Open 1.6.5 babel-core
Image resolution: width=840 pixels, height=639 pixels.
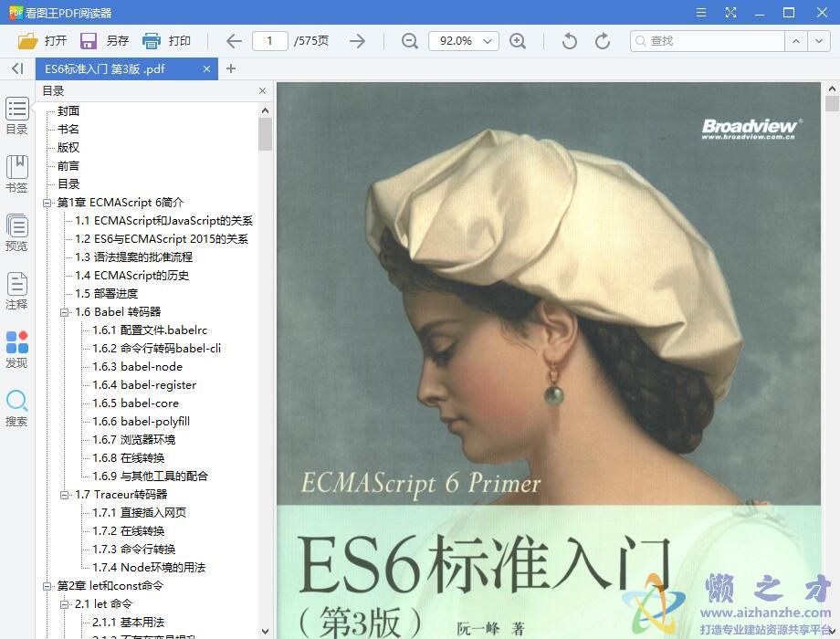(x=136, y=403)
